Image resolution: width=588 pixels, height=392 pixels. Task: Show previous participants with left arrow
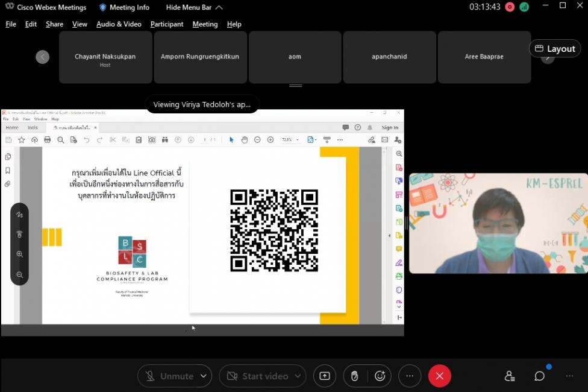42,57
